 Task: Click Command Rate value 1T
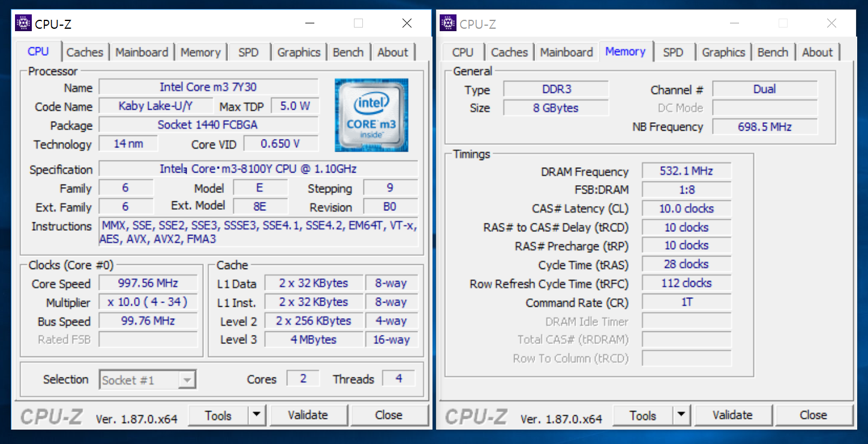(686, 302)
